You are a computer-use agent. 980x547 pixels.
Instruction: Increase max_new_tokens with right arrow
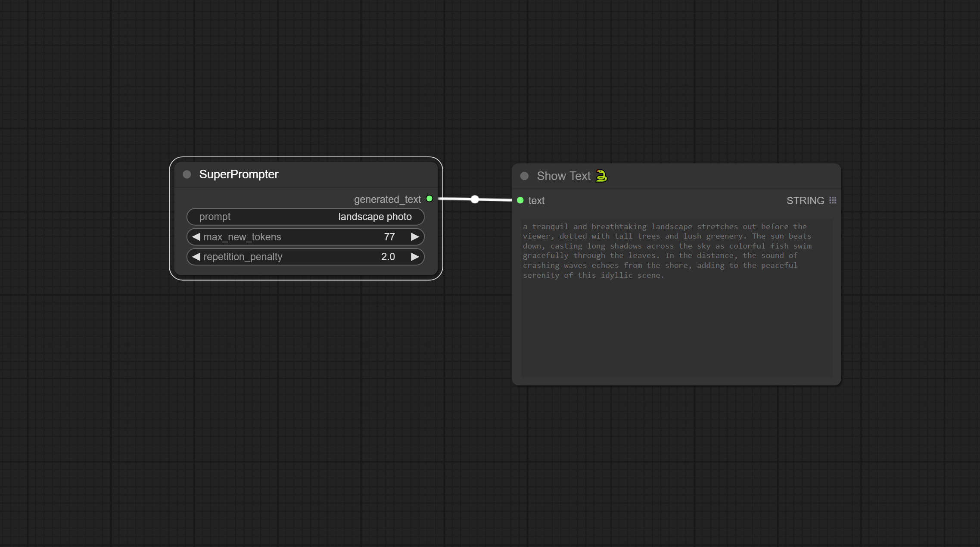(415, 237)
